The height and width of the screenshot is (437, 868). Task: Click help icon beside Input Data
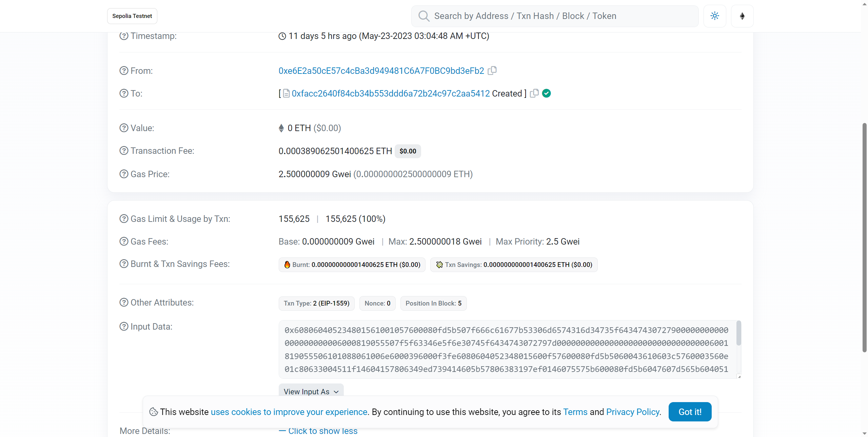point(124,327)
